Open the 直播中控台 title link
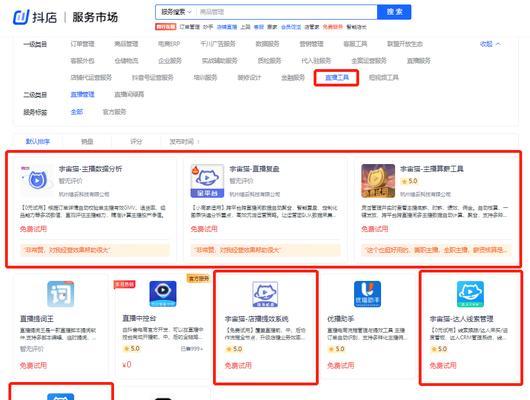This screenshot has height=400, width=530. [139, 319]
